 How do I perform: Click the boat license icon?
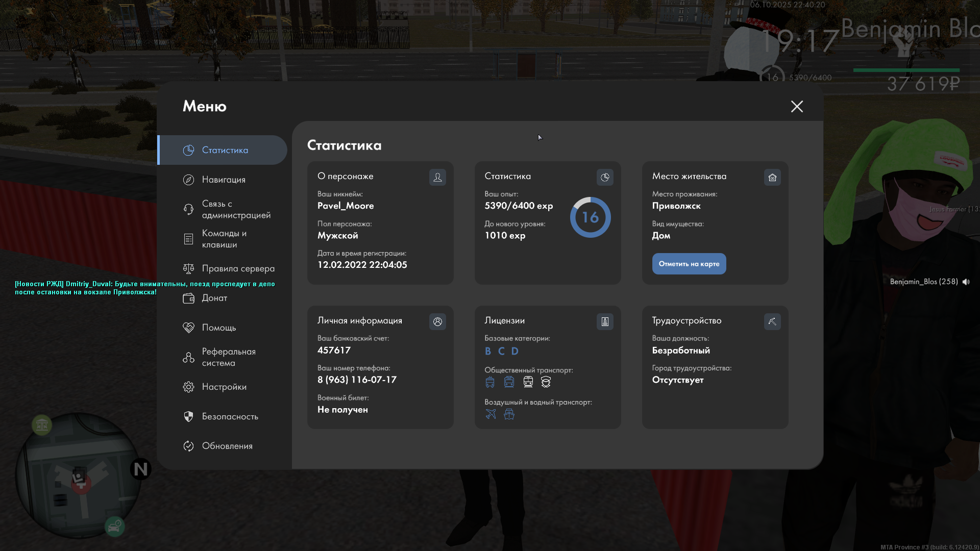[x=509, y=414]
